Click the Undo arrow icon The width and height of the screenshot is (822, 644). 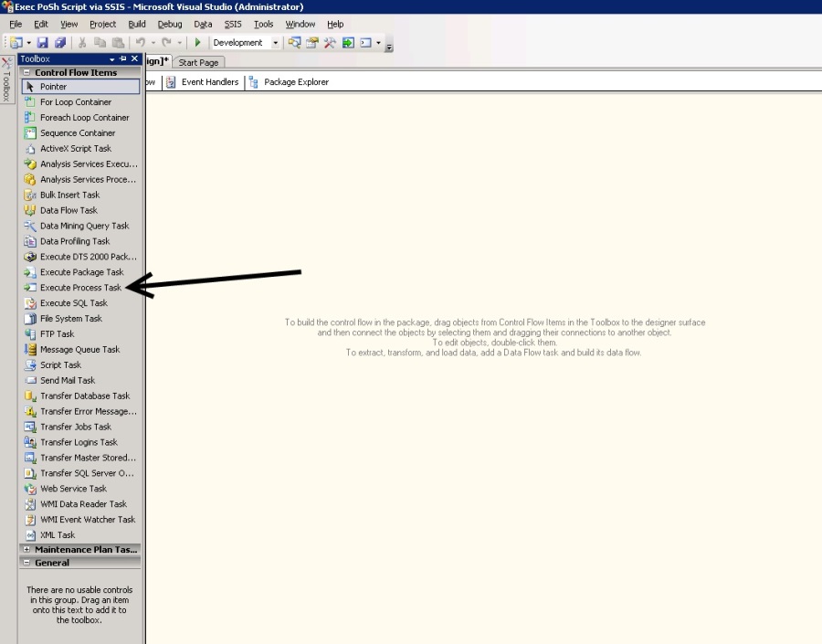click(140, 43)
